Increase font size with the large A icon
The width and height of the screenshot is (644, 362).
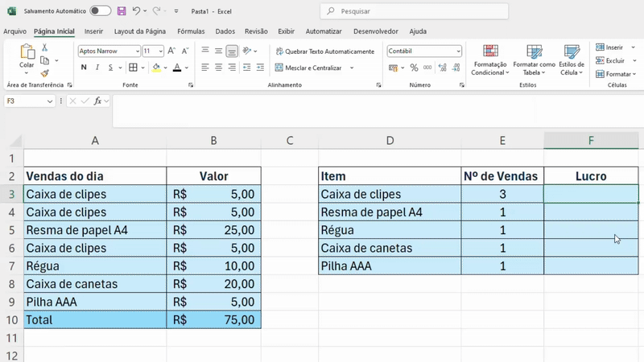(x=171, y=51)
